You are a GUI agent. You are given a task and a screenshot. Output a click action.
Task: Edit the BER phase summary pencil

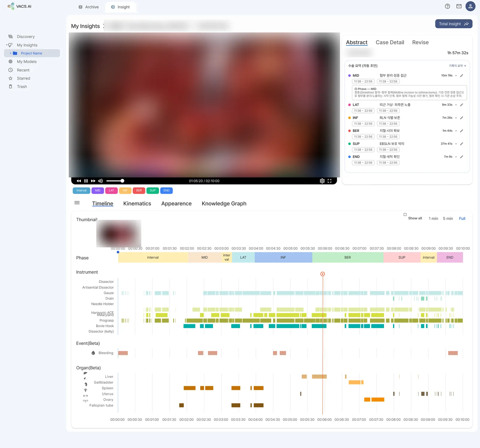462,131
